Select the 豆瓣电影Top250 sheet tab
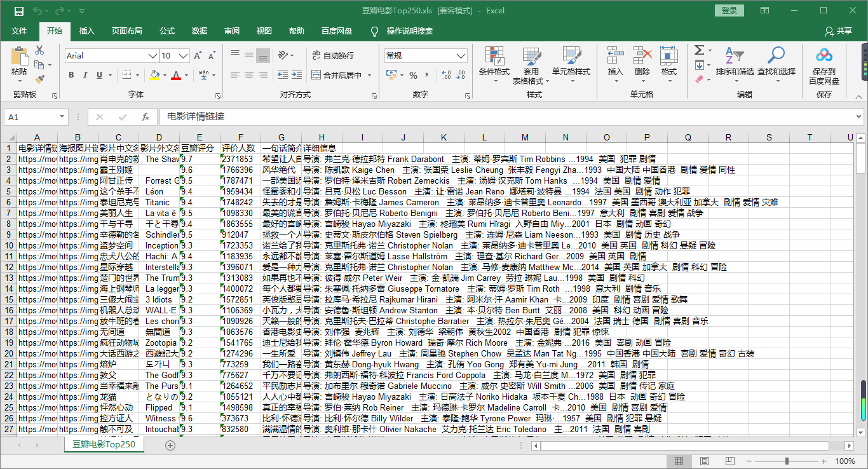Viewport: 868px width, 469px height. [104, 445]
